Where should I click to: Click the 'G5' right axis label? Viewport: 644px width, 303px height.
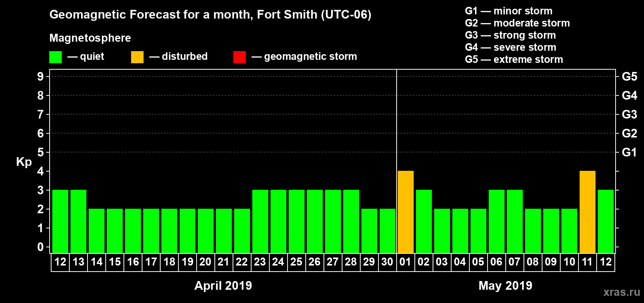point(630,77)
